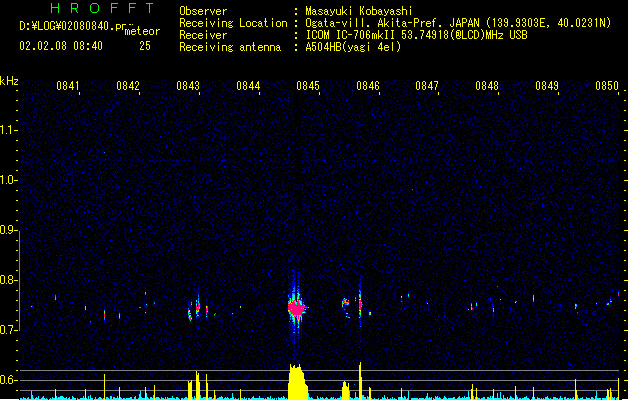Click the 1.1 kHz axis label
The width and height of the screenshot is (629, 400).
point(8,130)
